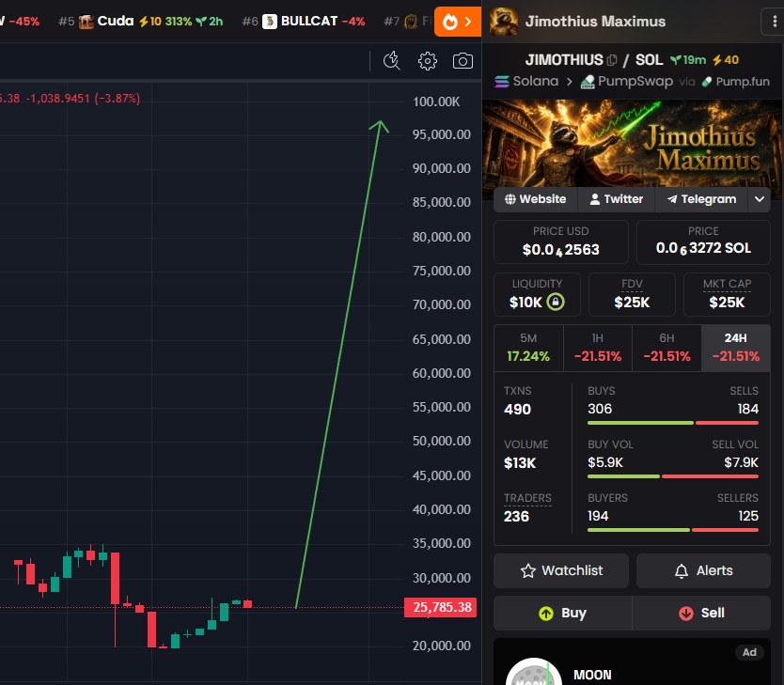This screenshot has height=685, width=784.
Task: Click the LIQUIDITY $10K value
Action: click(x=525, y=303)
